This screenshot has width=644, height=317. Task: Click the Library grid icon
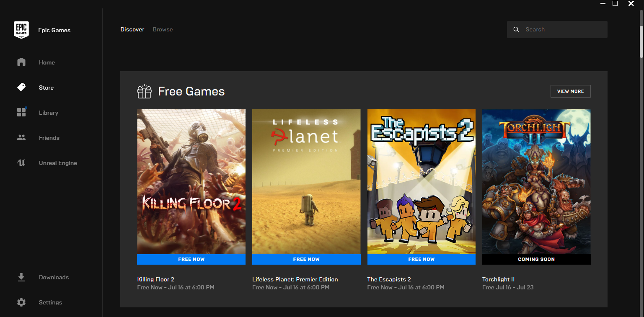click(21, 112)
